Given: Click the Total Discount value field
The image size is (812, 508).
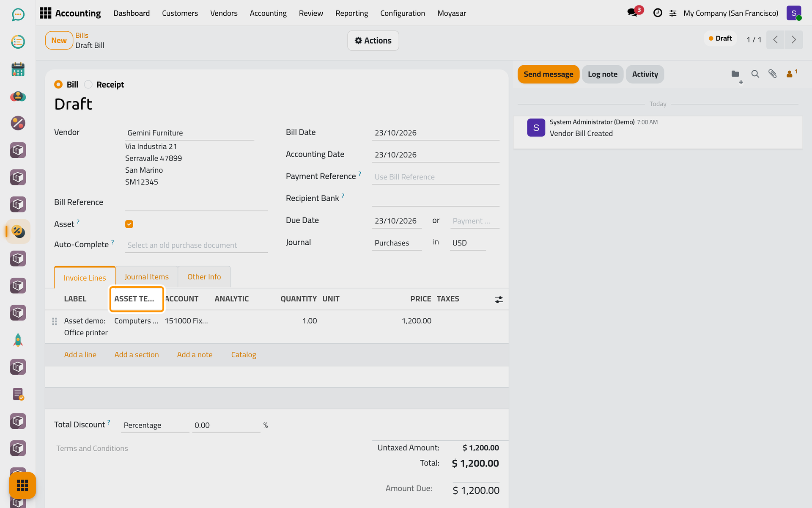Looking at the screenshot, I should 226,425.
